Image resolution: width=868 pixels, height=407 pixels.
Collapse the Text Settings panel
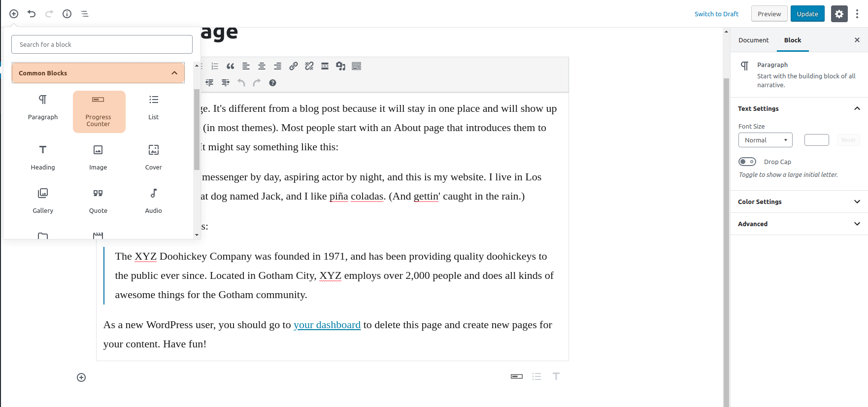click(x=799, y=108)
